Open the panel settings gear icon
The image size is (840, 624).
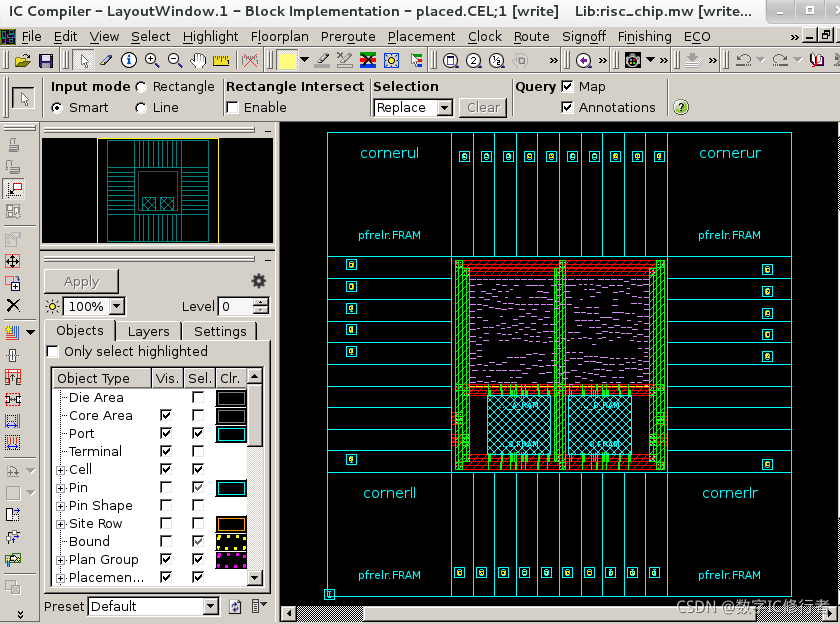click(259, 281)
